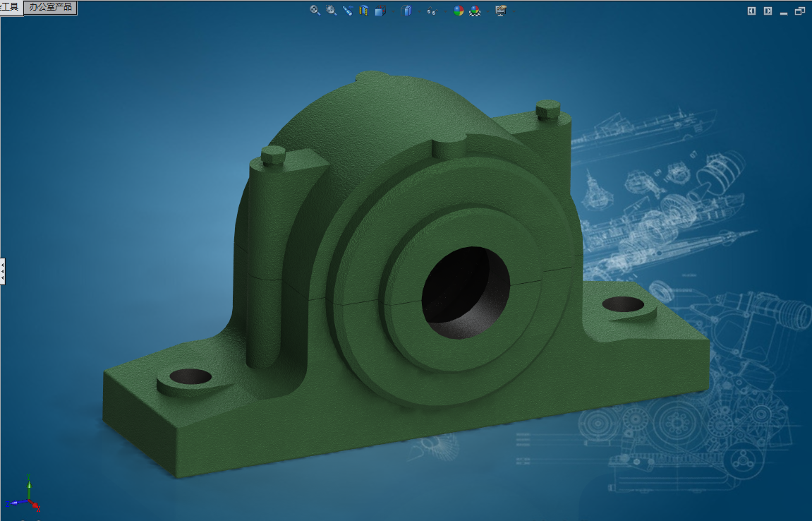The height and width of the screenshot is (521, 812).
Task: Click the Apply Scene icon
Action: click(475, 11)
